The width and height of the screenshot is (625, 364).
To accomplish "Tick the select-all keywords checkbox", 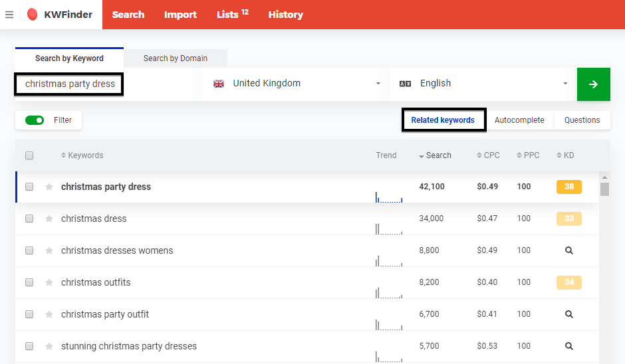I will pos(29,155).
